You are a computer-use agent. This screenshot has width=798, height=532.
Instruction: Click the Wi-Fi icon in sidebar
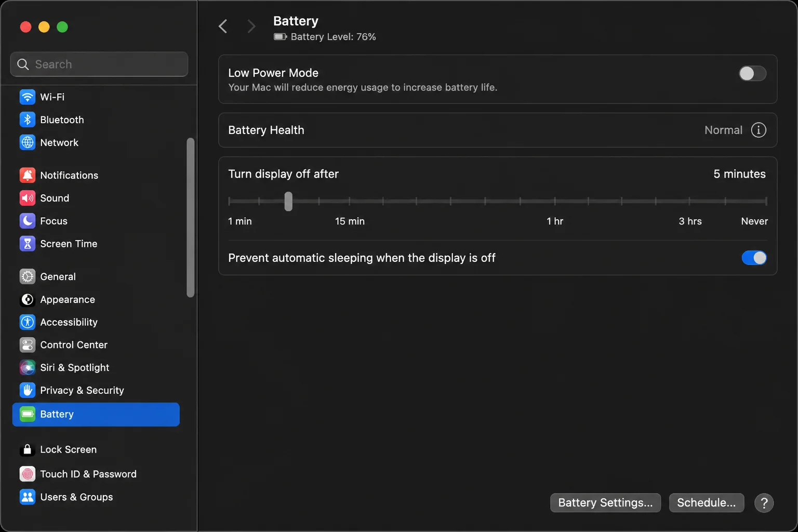28,97
